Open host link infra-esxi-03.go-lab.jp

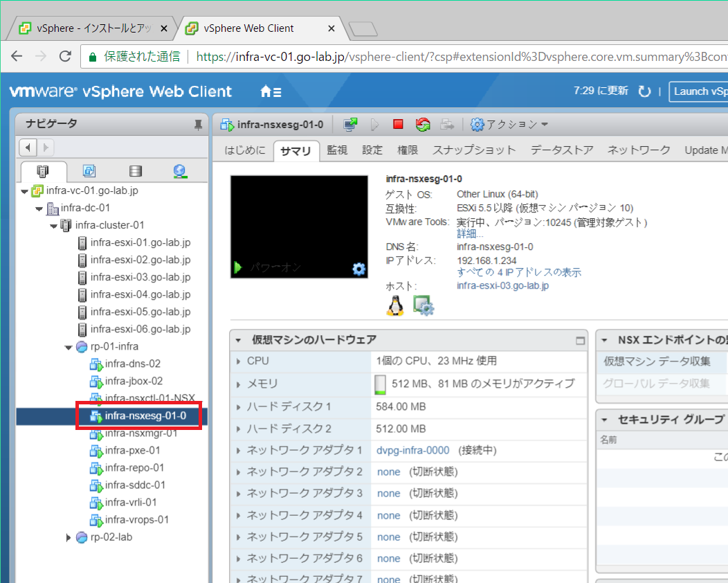502,286
